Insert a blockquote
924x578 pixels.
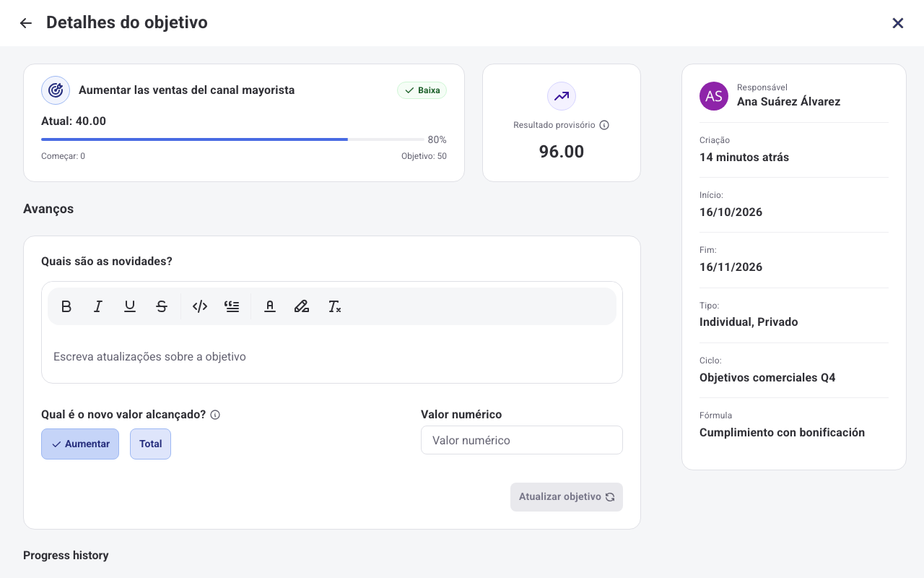(x=232, y=306)
